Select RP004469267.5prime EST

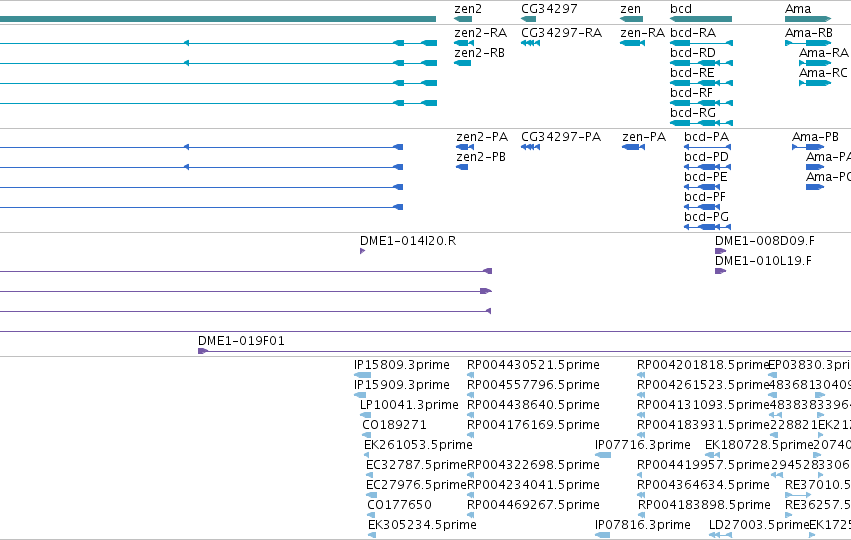(471, 516)
